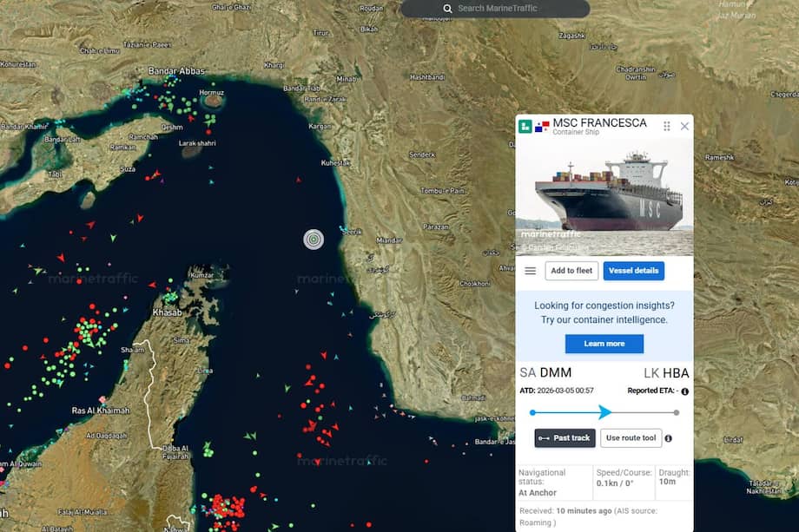Click the MarineTraffic search input field

504,8
